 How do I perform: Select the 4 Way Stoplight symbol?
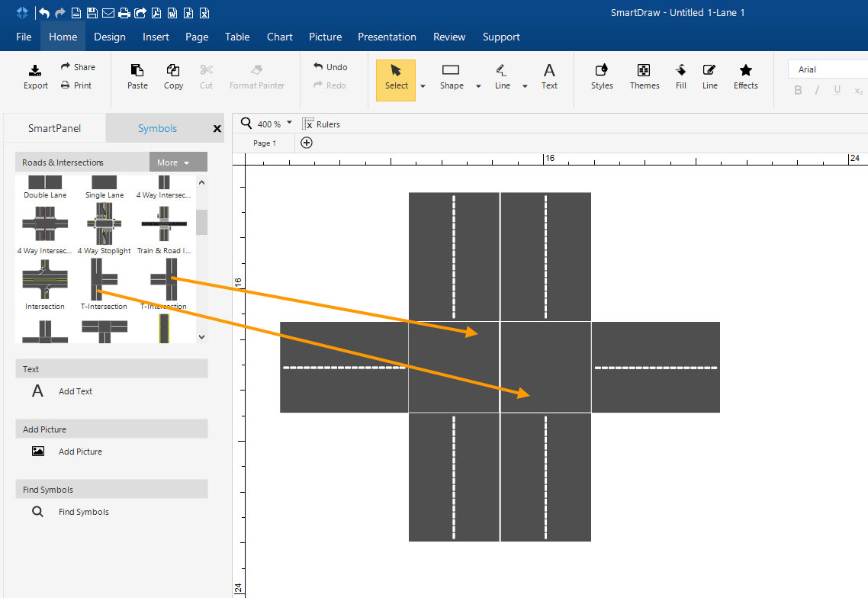(x=104, y=230)
